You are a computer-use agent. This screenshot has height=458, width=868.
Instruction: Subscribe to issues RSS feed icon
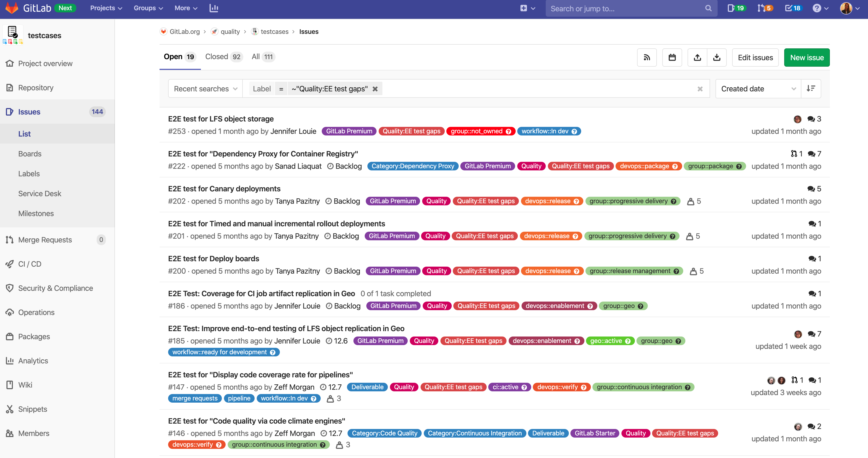[x=647, y=58]
